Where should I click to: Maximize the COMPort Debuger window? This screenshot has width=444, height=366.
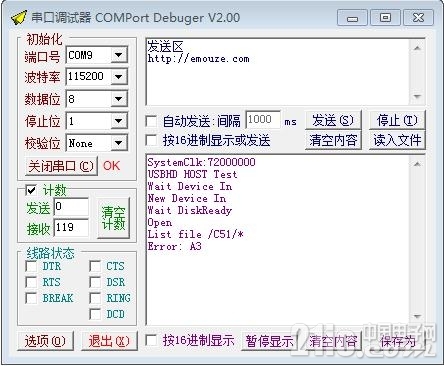385,18
